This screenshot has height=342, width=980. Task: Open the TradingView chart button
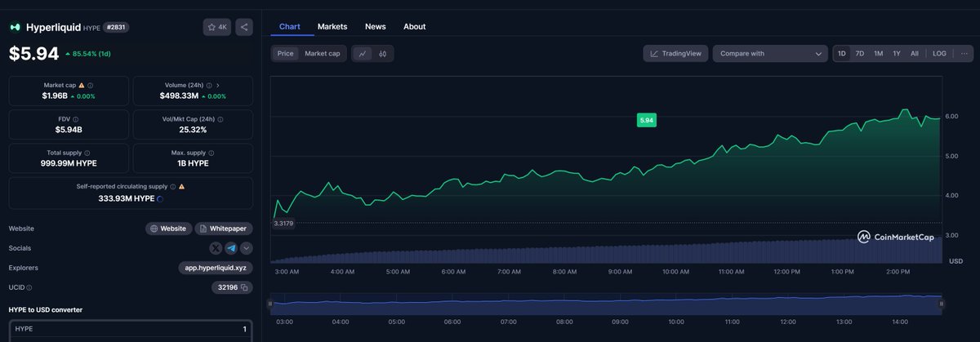[x=675, y=54]
